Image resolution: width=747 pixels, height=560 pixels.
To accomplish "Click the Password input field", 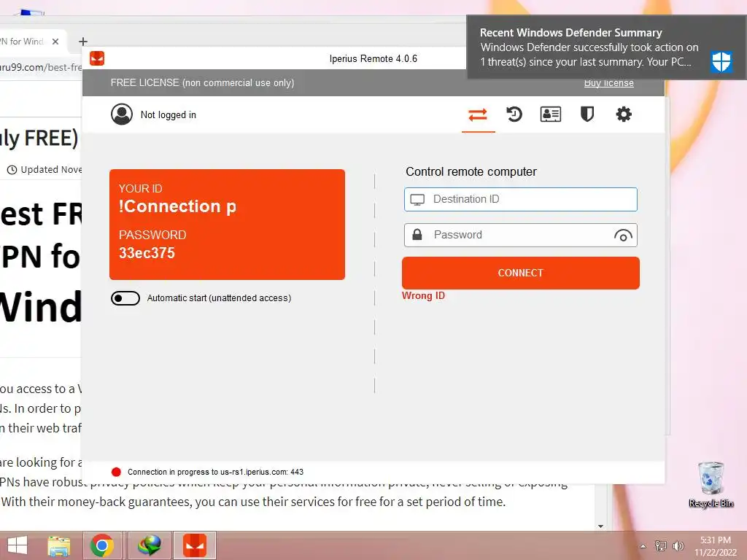I will pyautogui.click(x=520, y=236).
